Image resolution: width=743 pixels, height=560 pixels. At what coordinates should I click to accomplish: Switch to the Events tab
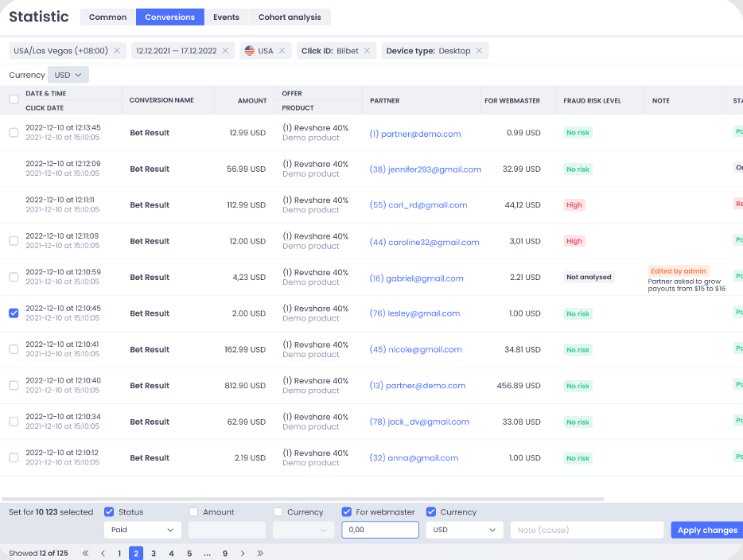tap(227, 17)
